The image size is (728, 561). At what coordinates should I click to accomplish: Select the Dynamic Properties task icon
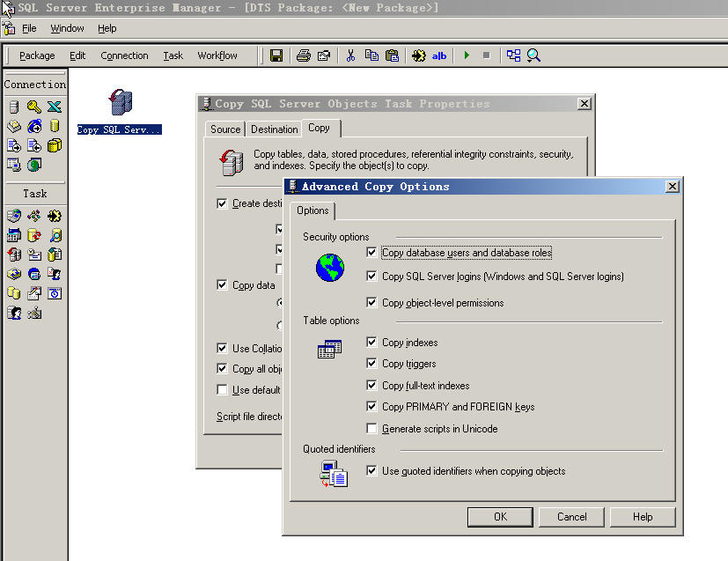34,313
